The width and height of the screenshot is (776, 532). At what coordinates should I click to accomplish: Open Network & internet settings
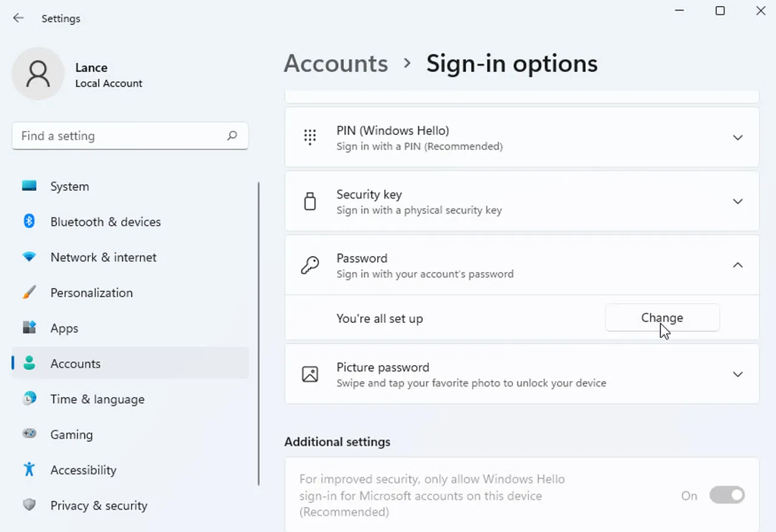(130, 258)
